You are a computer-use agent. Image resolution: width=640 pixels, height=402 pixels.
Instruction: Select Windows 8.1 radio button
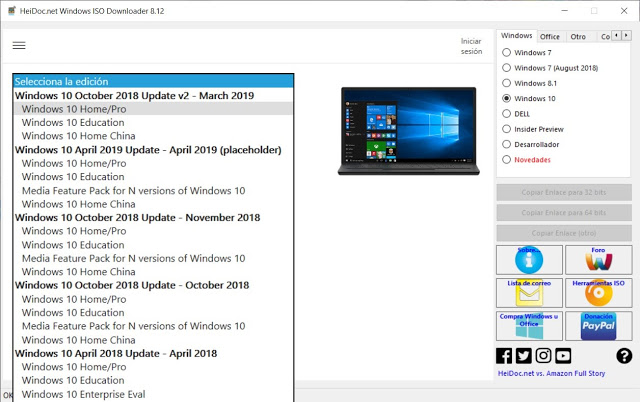(x=507, y=83)
